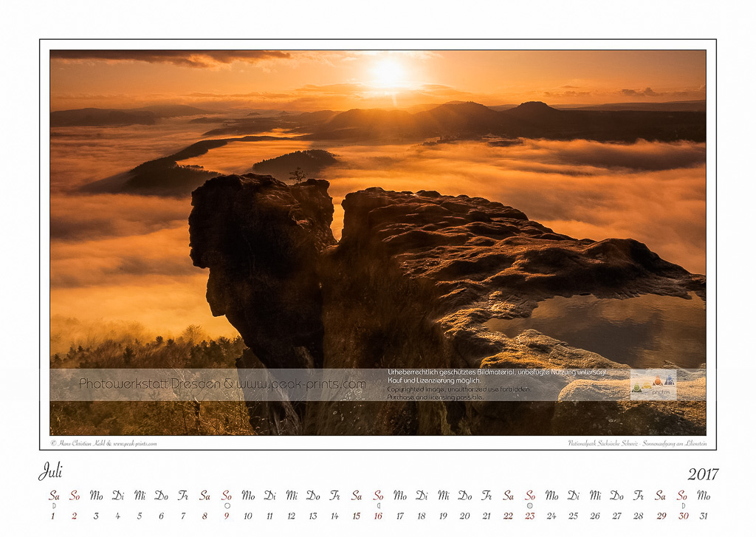
Task: Click the 'Mo' weekday label above day 10
Action: click(x=248, y=496)
